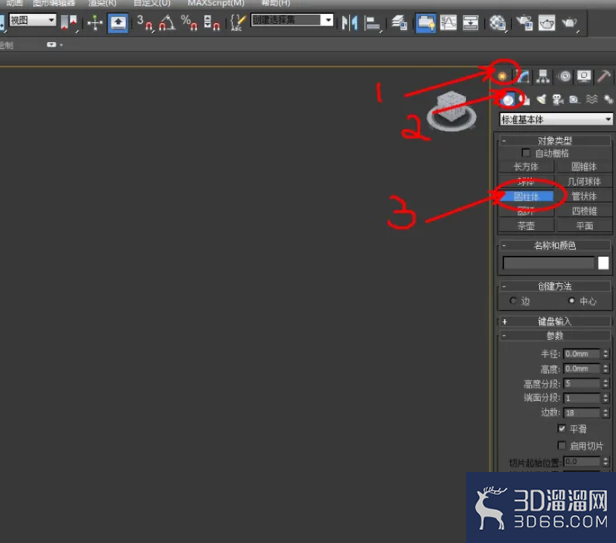This screenshot has width=616, height=543.
Task: Collapse the 参数 rollout
Action: click(554, 336)
